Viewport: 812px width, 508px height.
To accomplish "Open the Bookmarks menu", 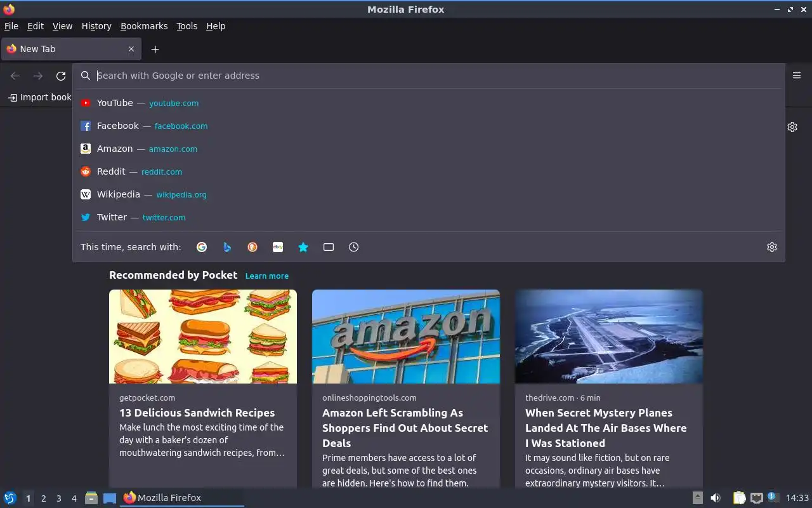I will (144, 26).
